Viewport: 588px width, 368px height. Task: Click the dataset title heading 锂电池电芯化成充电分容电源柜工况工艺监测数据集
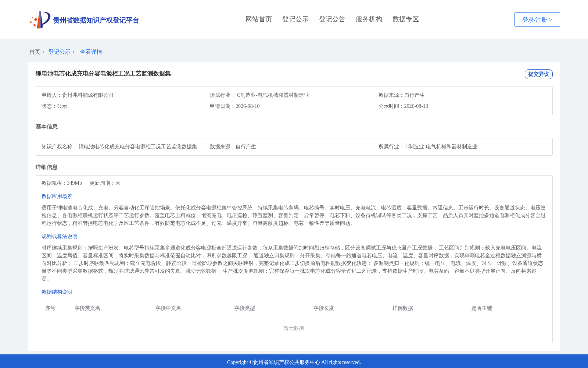pyautogui.click(x=103, y=74)
